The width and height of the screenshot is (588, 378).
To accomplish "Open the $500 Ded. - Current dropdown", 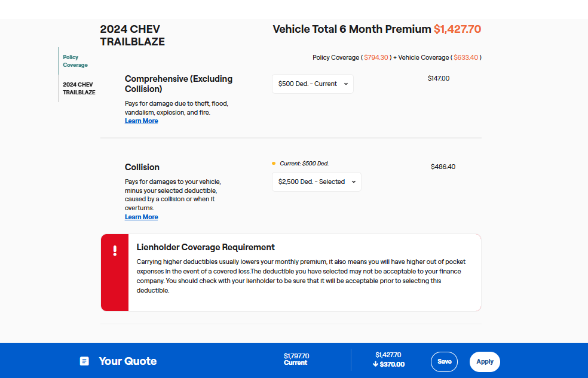I will [x=312, y=84].
